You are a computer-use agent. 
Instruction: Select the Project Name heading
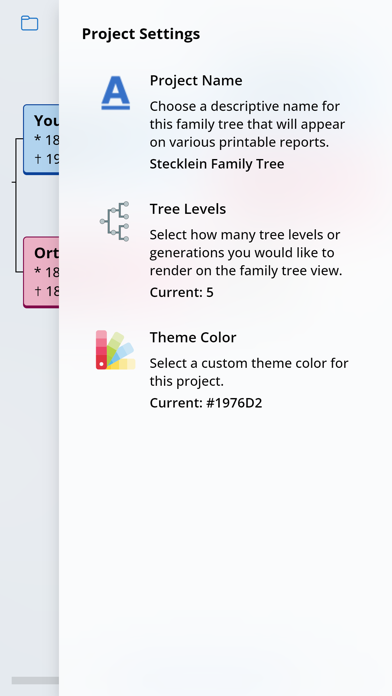[x=196, y=81]
